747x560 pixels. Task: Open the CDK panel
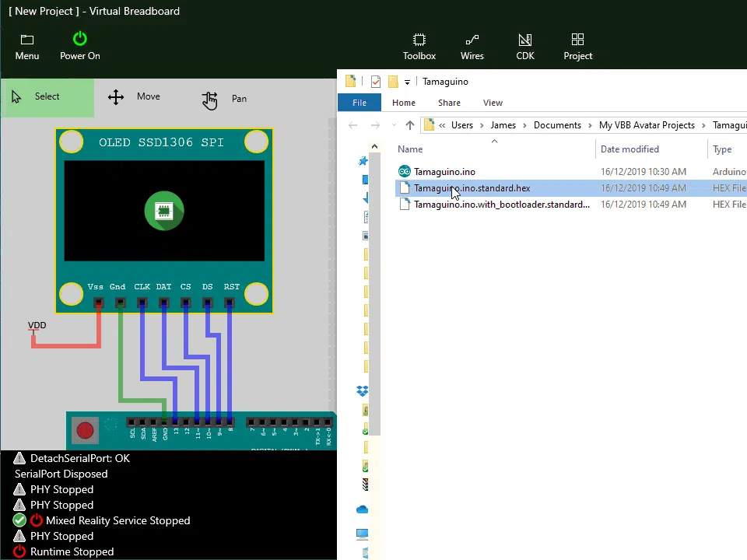pyautogui.click(x=525, y=47)
